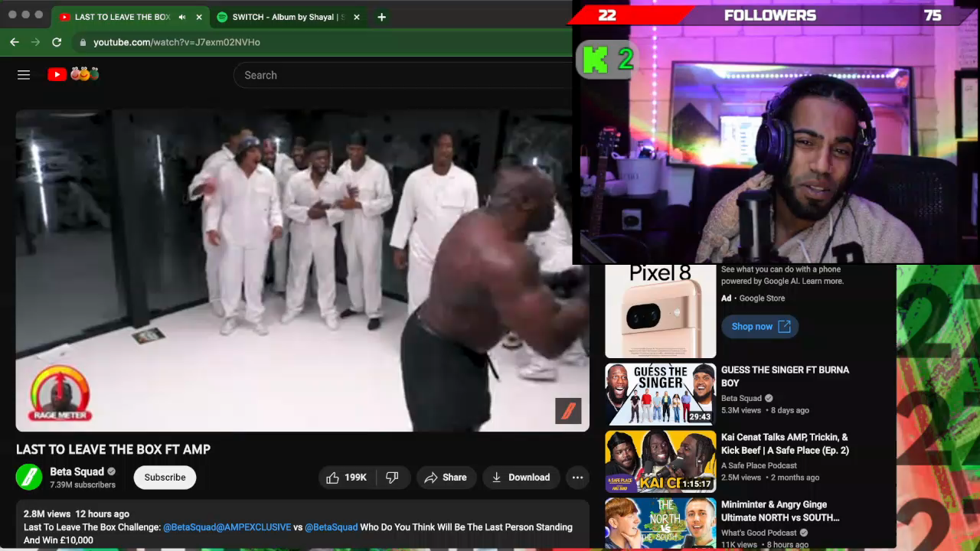Like the video with thumbs up
Viewport: 980px width, 551px height.
(346, 478)
